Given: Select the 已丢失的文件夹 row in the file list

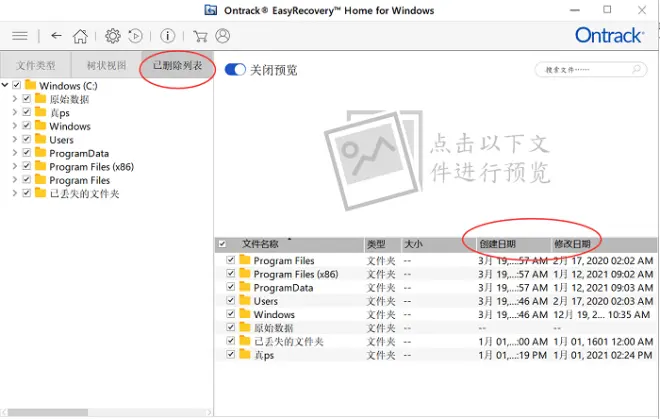Looking at the screenshot, I should 436,341.
